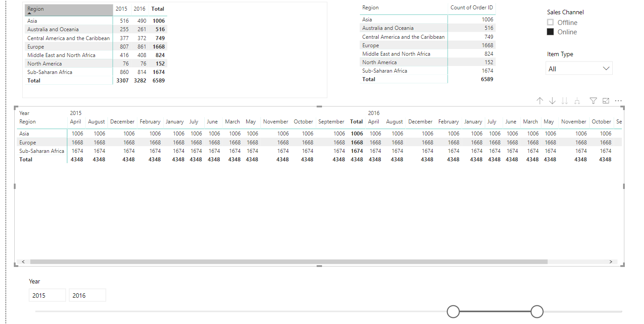The height and width of the screenshot is (324, 644).
Task: Open More options ellipsis on the matrix
Action: [618, 101]
